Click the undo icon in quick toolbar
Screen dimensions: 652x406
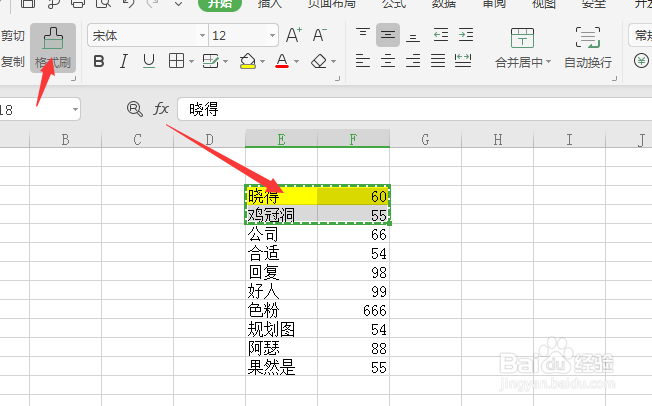pyautogui.click(x=128, y=4)
